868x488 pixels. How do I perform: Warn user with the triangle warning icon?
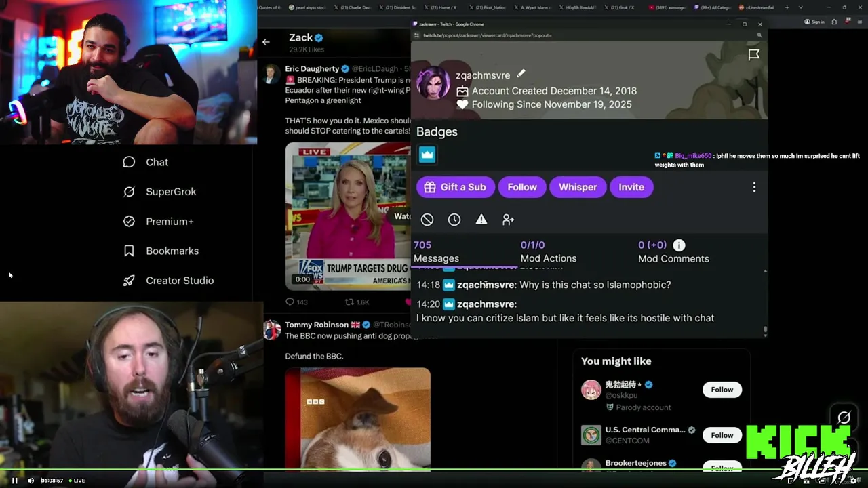click(x=481, y=220)
